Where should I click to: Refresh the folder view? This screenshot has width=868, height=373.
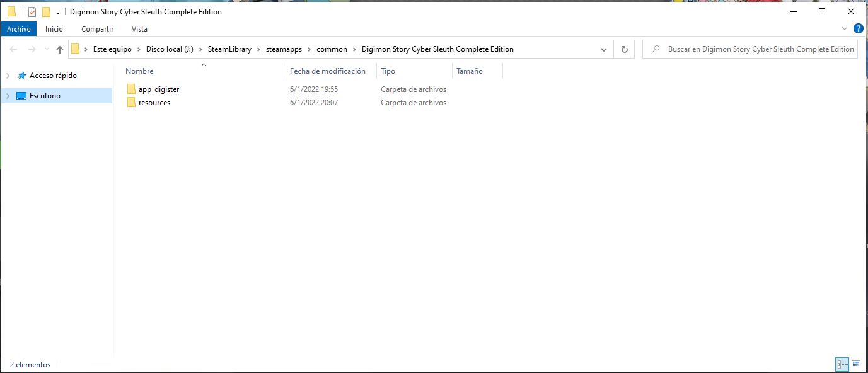624,49
